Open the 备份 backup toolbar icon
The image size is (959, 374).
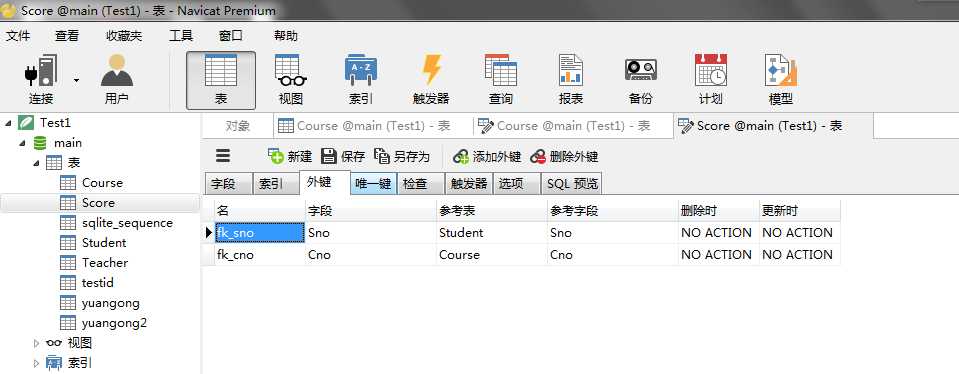640,79
